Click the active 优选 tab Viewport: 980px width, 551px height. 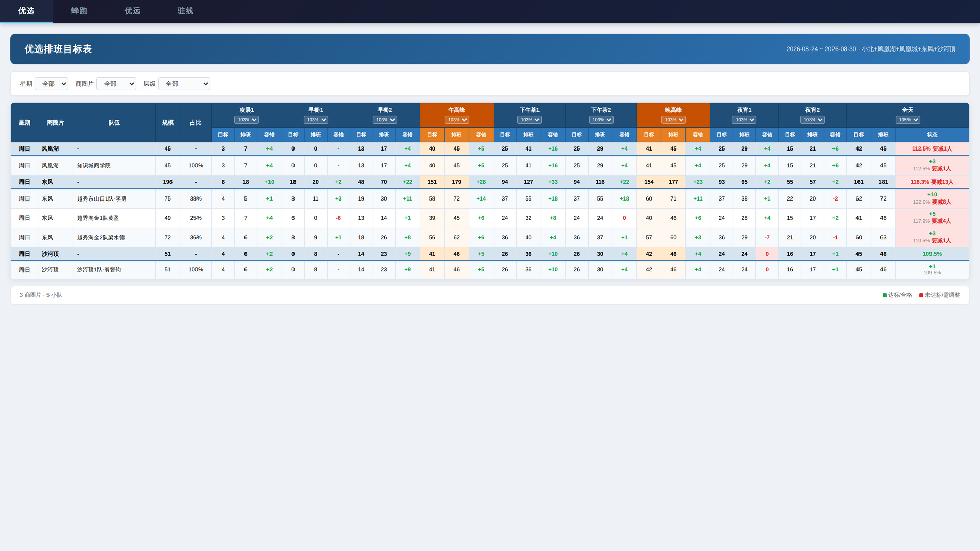tap(26, 11)
